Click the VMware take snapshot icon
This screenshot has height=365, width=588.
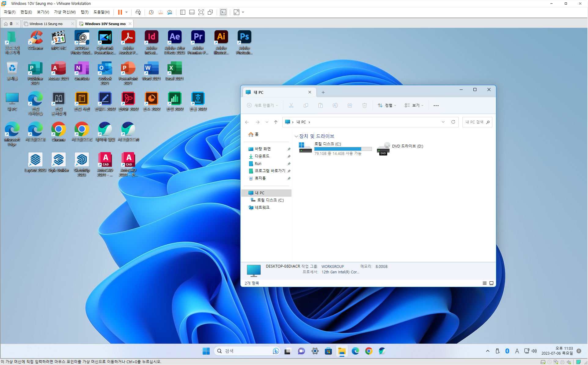tap(151, 12)
